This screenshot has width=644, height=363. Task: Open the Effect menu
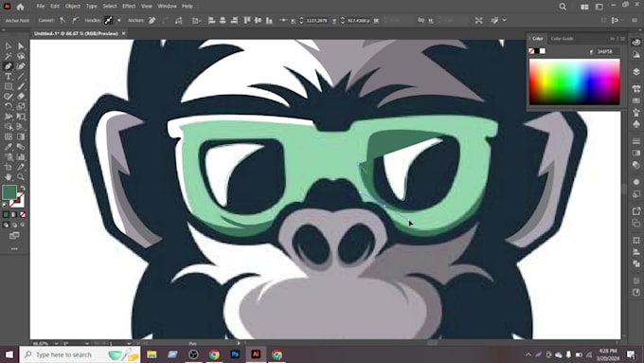point(129,7)
